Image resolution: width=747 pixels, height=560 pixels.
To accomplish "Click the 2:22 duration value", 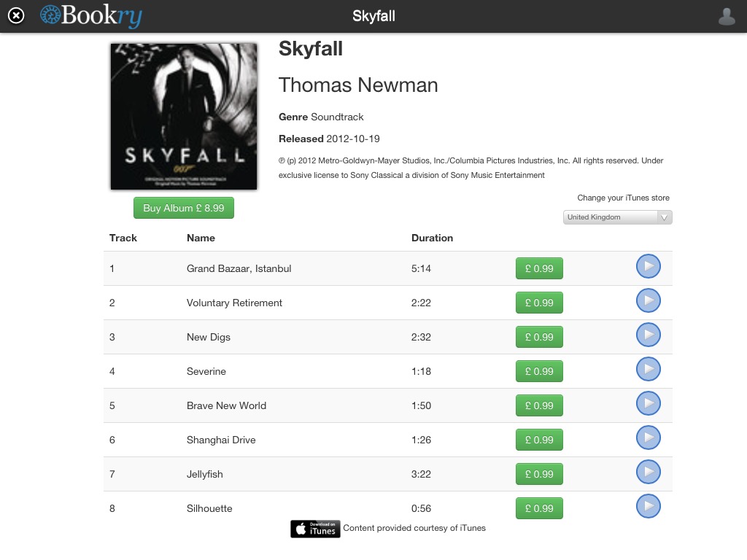I will (421, 303).
